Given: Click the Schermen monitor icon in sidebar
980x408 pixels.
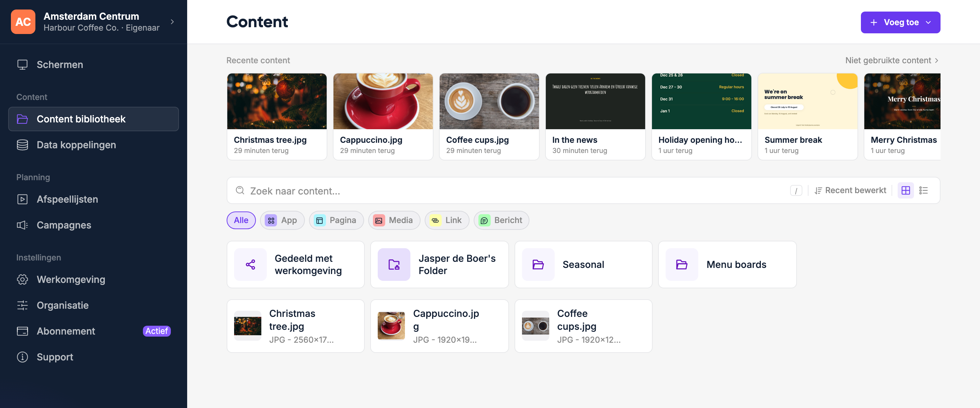Looking at the screenshot, I should pyautogui.click(x=22, y=65).
